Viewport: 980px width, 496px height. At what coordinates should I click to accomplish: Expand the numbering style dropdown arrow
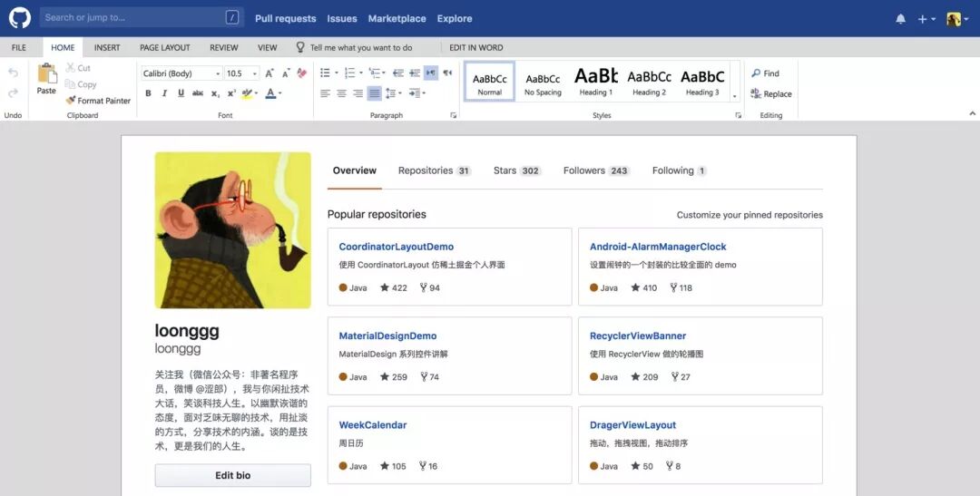(x=361, y=73)
